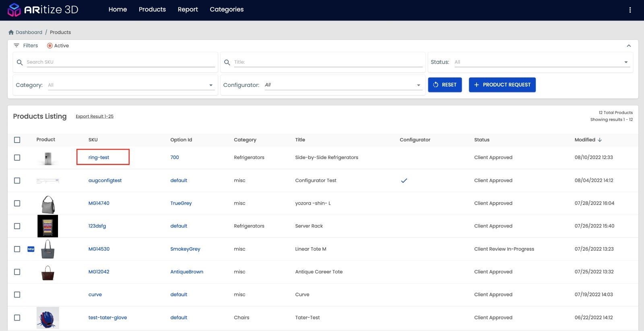Image resolution: width=644 pixels, height=331 pixels.
Task: Check the test-tater-glove row checkbox
Action: coord(17,318)
